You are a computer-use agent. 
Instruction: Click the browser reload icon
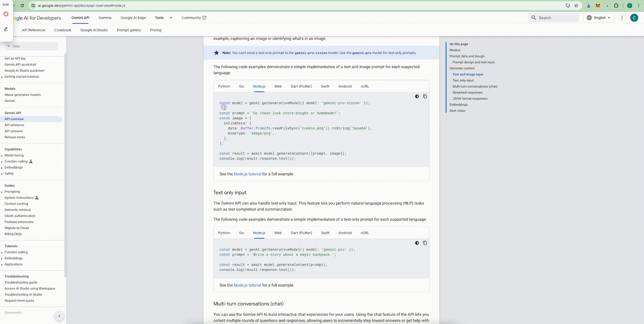[x=22, y=6]
